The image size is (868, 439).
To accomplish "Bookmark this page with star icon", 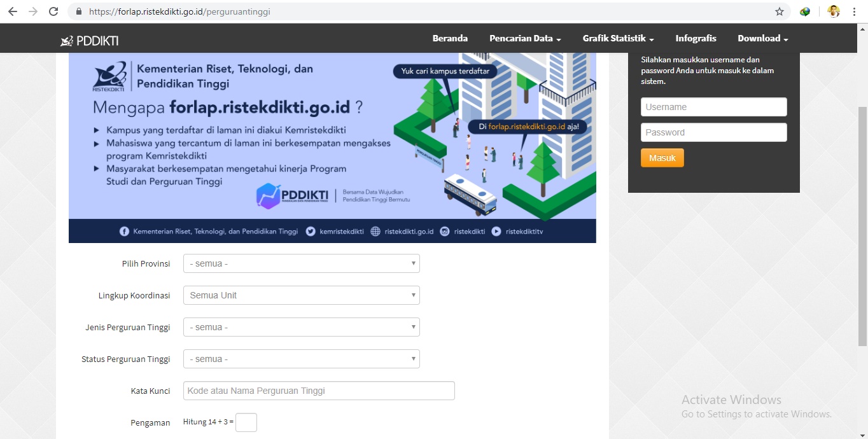I will click(x=780, y=11).
